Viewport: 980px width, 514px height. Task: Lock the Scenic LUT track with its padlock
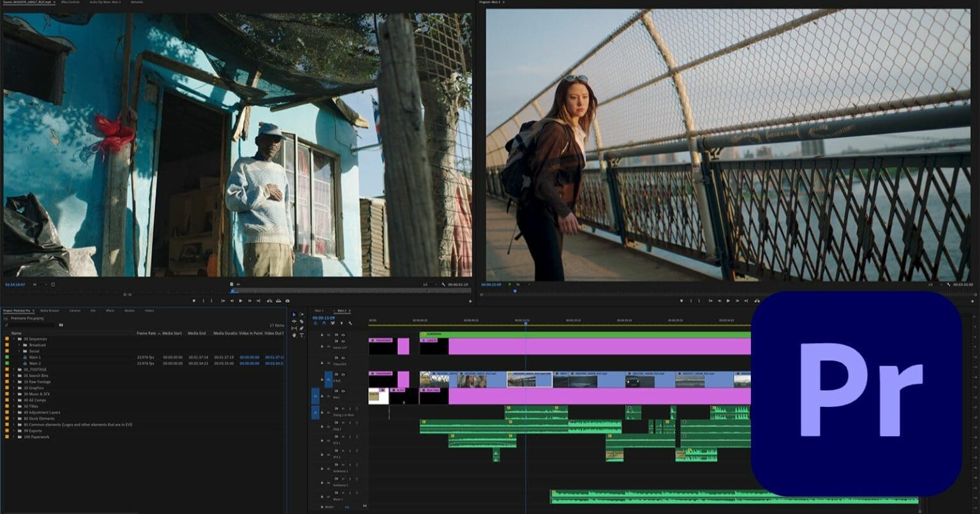[322, 345]
